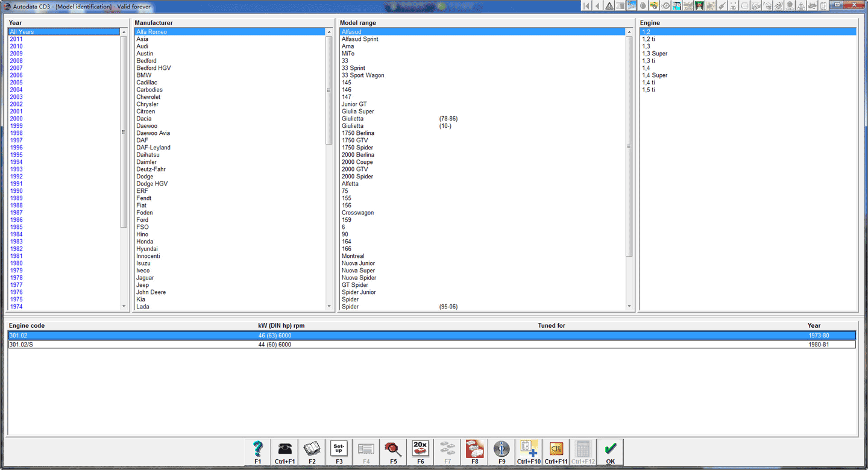Select the 20x car icon labeled F6
This screenshot has width=868, height=470.
point(420,452)
